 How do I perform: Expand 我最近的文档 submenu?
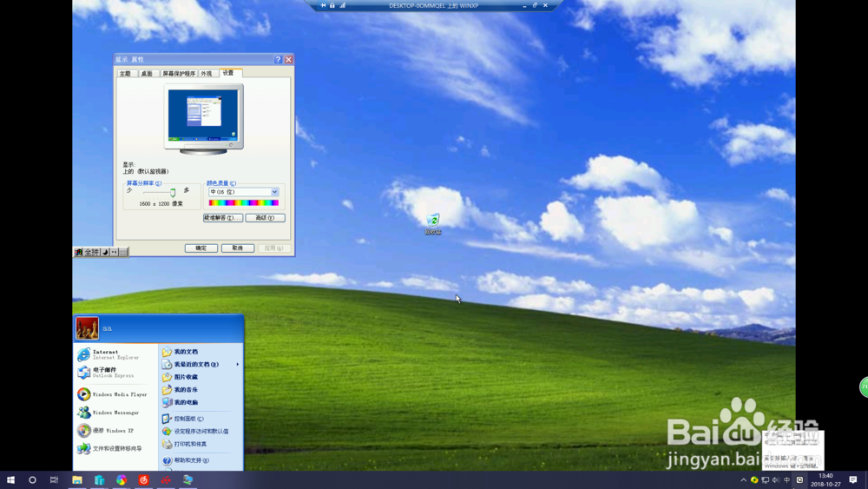(x=201, y=365)
